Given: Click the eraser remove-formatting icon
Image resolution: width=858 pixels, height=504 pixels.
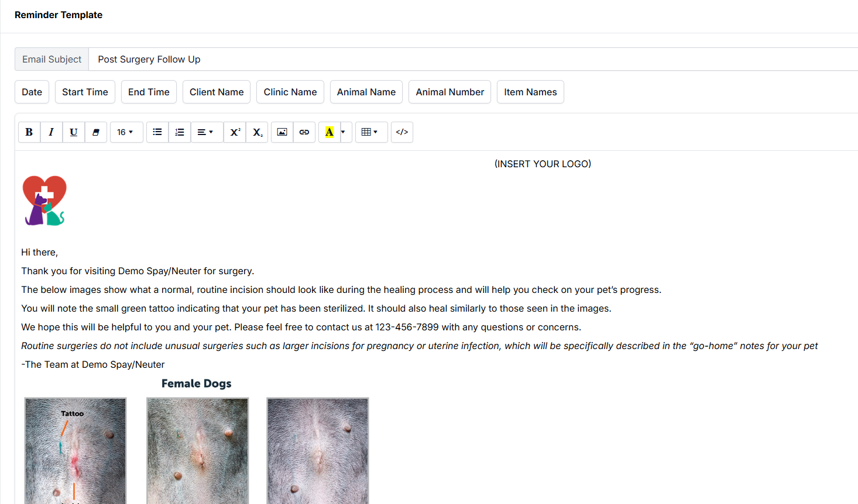Looking at the screenshot, I should coord(96,132).
